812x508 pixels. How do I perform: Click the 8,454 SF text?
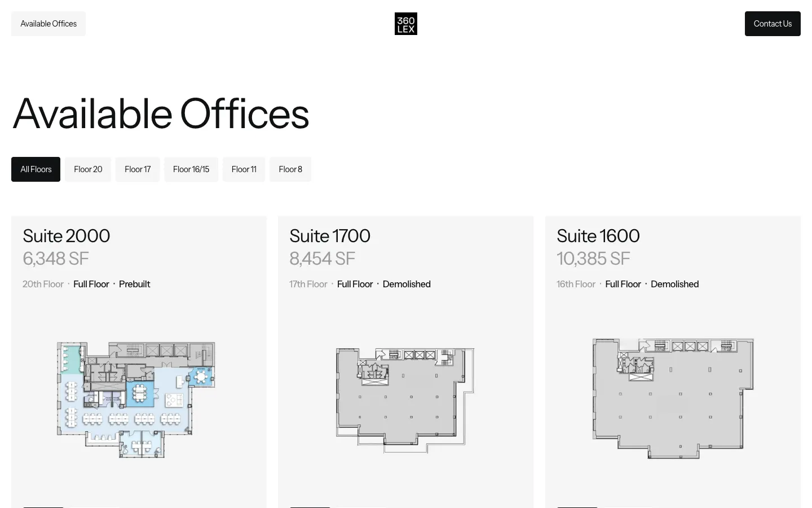tap(323, 259)
